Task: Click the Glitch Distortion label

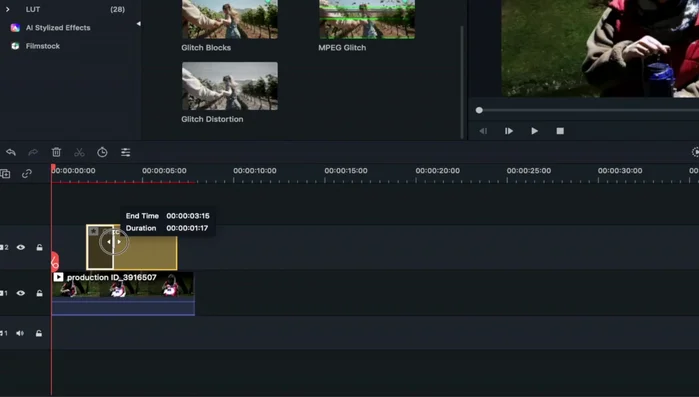Action: click(212, 119)
